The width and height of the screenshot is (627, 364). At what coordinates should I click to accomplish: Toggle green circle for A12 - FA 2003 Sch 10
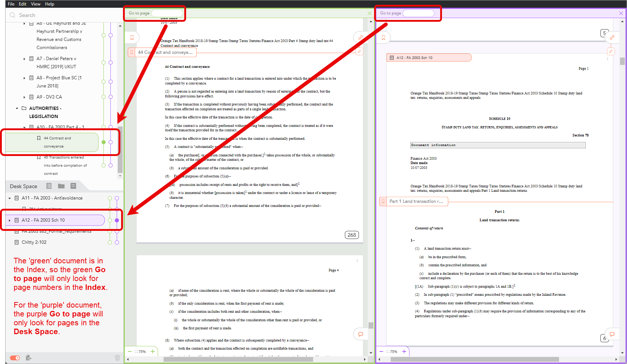coord(110,220)
